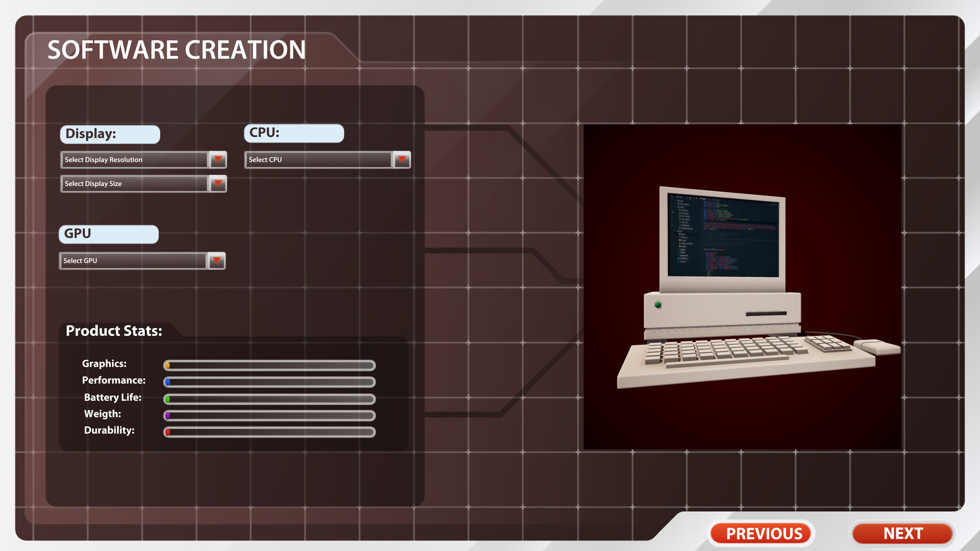Viewport: 980px width, 551px height.
Task: Click the Durability stat bar
Action: [x=269, y=431]
